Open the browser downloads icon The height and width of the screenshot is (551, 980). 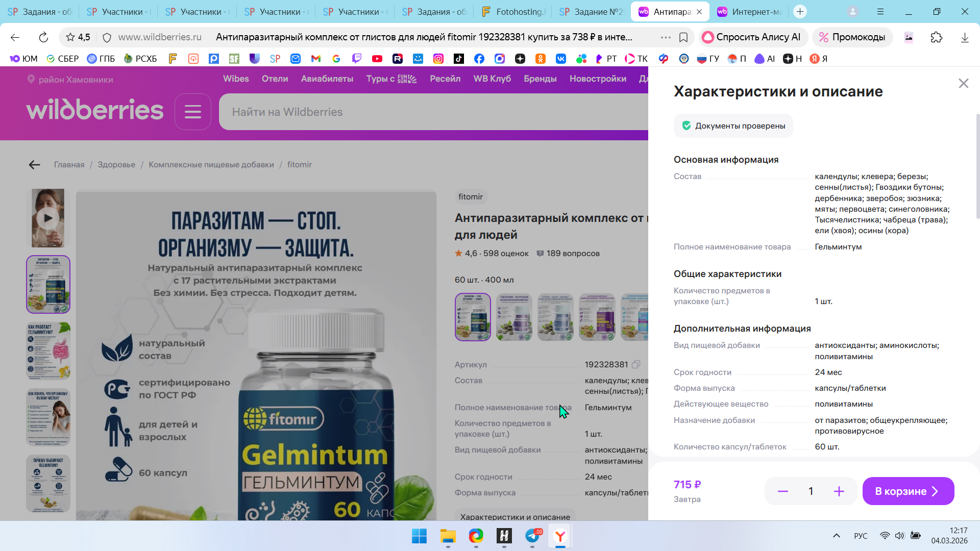pos(964,37)
